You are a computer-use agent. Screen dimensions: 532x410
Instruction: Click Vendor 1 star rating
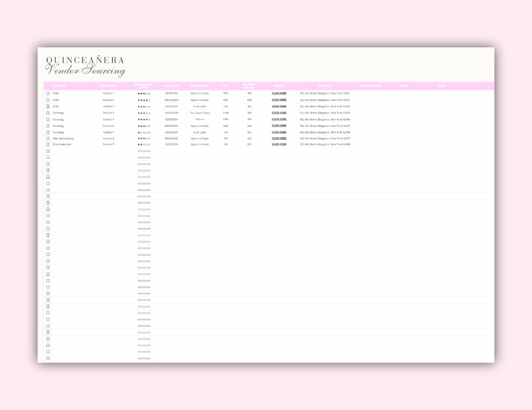[x=144, y=94]
